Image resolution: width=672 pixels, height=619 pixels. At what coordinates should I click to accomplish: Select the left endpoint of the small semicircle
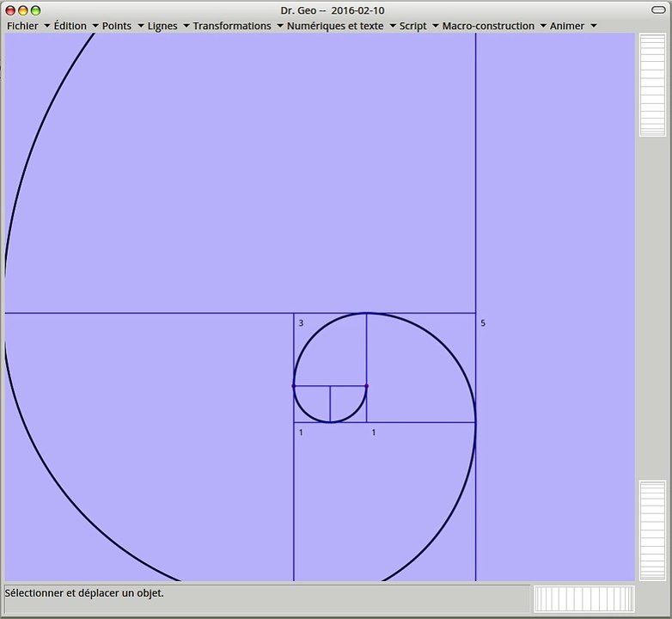tap(294, 386)
